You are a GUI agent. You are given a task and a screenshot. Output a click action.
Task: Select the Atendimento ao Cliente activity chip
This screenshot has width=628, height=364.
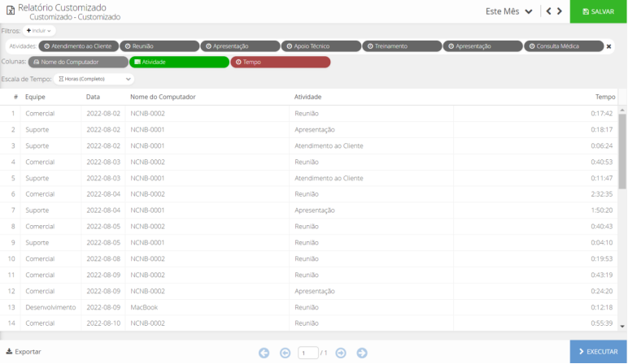[78, 46]
